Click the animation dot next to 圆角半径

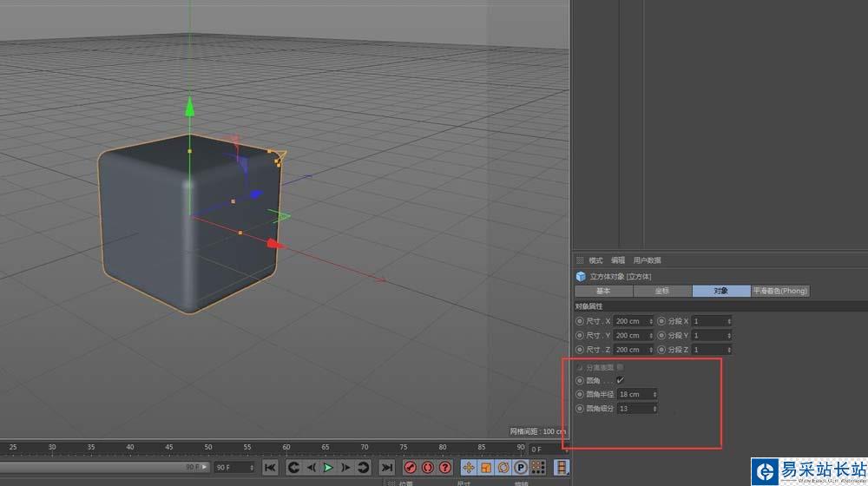point(580,394)
